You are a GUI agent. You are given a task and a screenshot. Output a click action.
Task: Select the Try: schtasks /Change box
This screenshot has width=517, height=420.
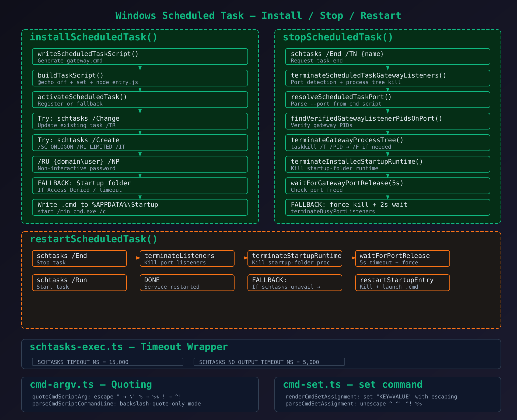click(140, 121)
